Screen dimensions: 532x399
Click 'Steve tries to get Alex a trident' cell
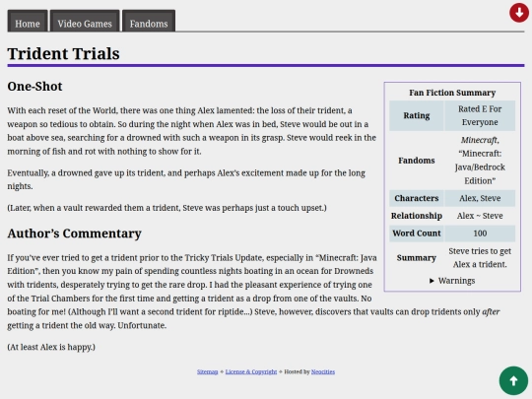(x=480, y=258)
